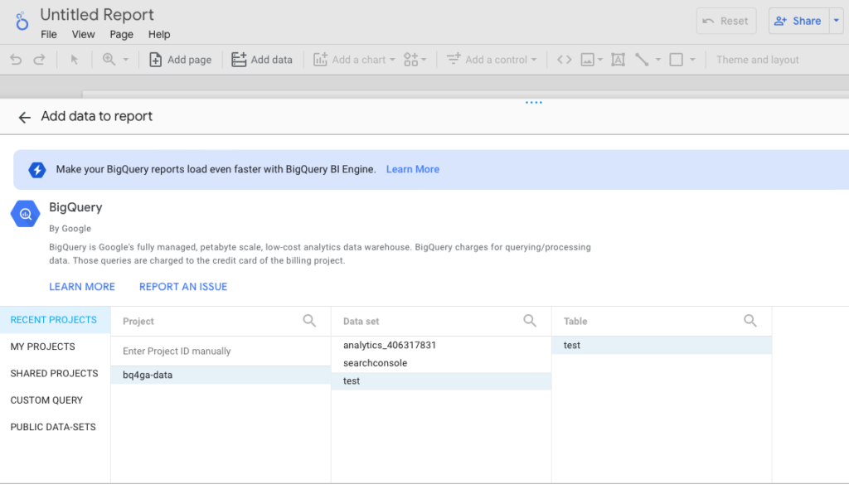
Task: Select the PUBLIC DATA-SETS tab
Action: [56, 427]
